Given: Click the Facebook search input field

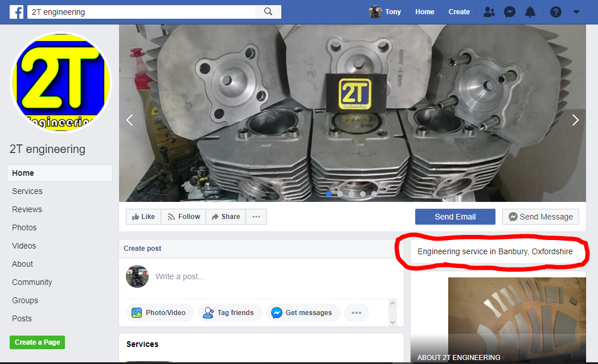Looking at the screenshot, I should (x=141, y=12).
